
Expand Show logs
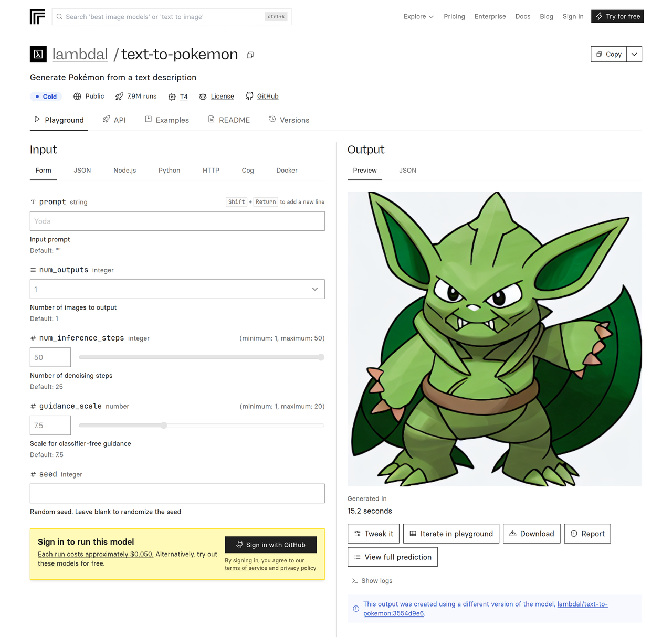pyautogui.click(x=372, y=581)
